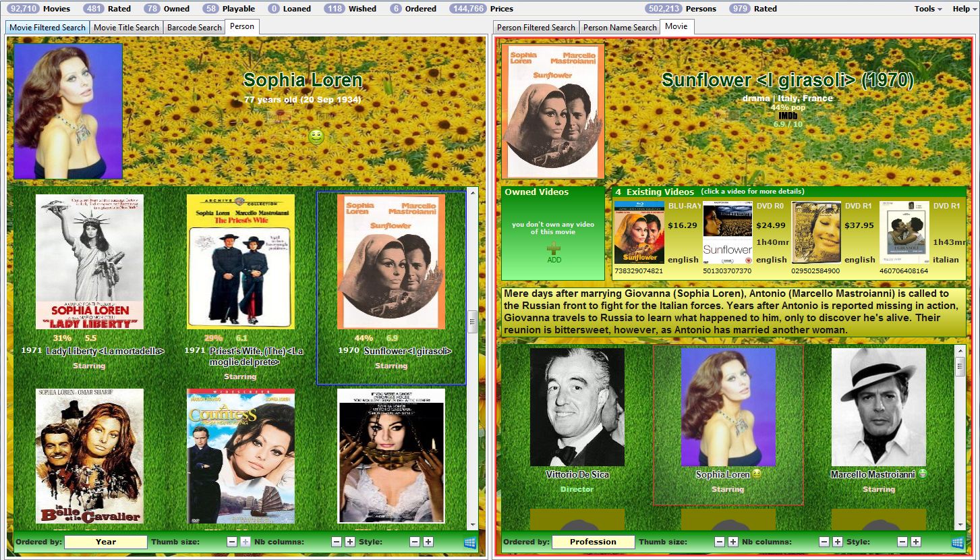Image resolution: width=980 pixels, height=560 pixels.
Task: Open Marcello Mastroianni's cast photo
Action: point(879,407)
